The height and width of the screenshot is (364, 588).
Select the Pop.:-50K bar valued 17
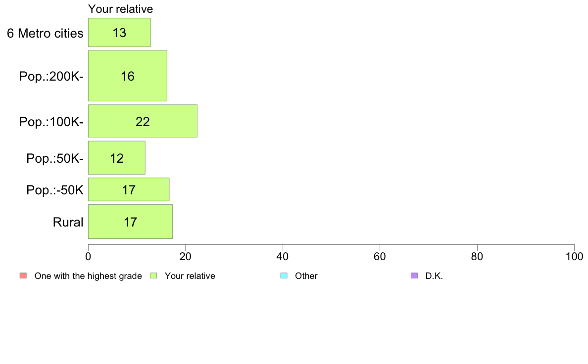point(129,190)
